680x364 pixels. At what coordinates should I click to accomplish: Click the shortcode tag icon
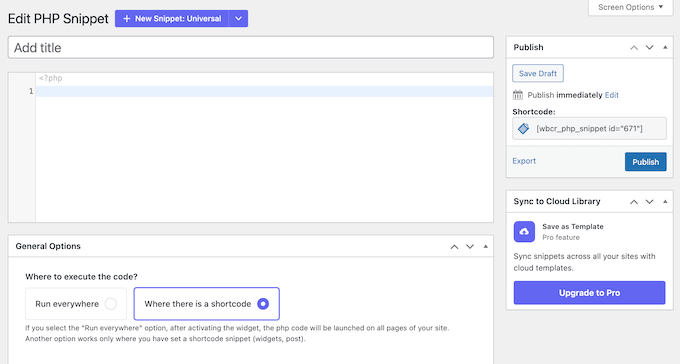pos(523,128)
